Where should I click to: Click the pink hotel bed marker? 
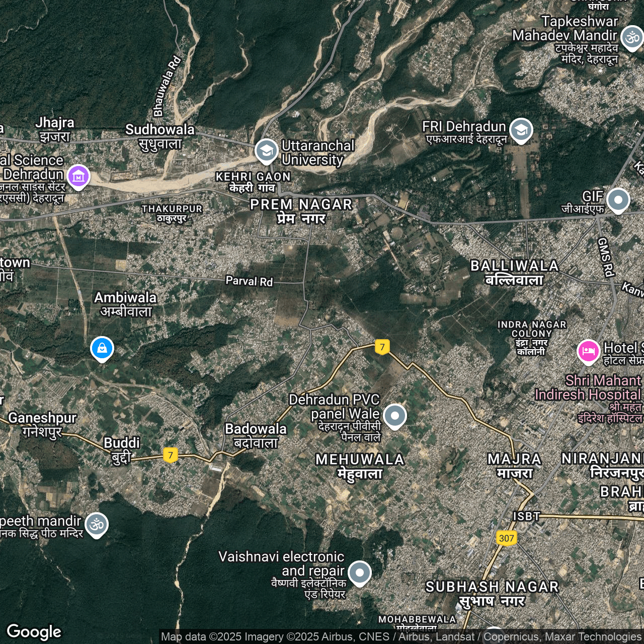pos(588,351)
